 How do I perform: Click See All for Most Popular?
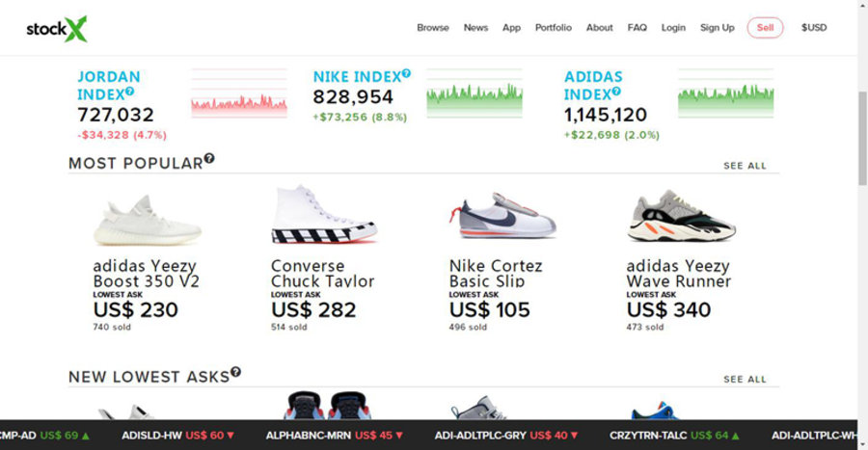click(745, 166)
